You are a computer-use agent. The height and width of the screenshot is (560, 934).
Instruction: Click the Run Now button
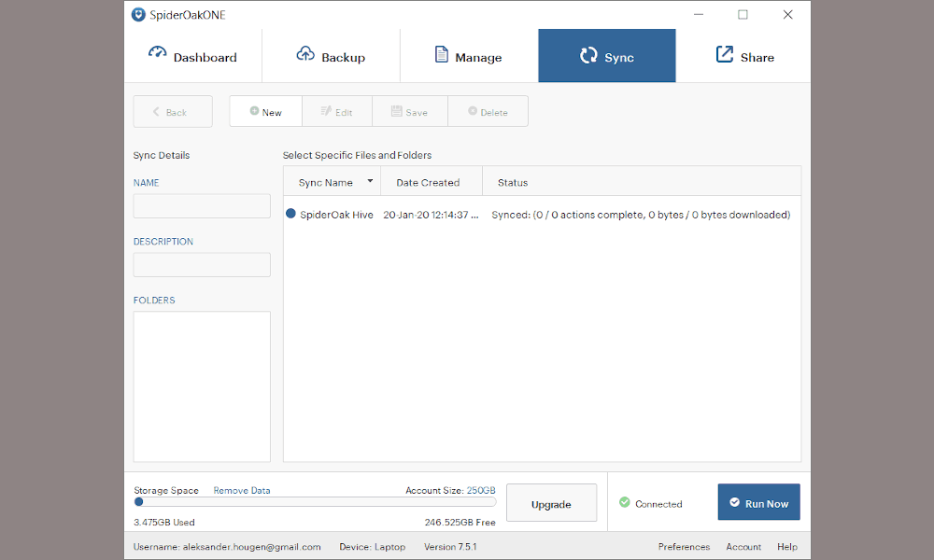pos(758,502)
